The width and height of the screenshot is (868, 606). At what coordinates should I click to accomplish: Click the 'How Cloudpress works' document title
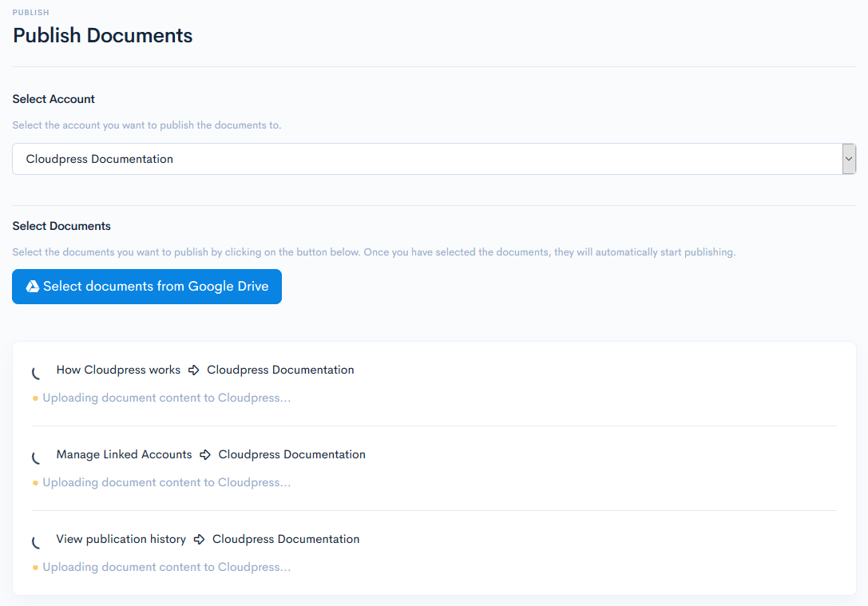click(x=118, y=370)
